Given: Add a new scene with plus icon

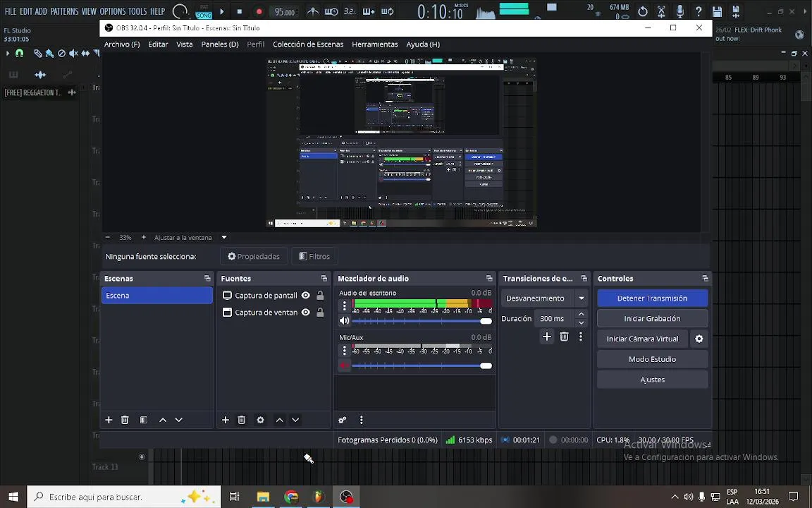Looking at the screenshot, I should pos(109,420).
